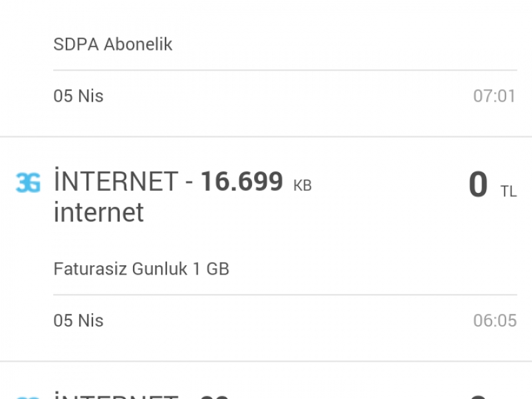Click the İNTERNET word in the entry title

coord(116,182)
